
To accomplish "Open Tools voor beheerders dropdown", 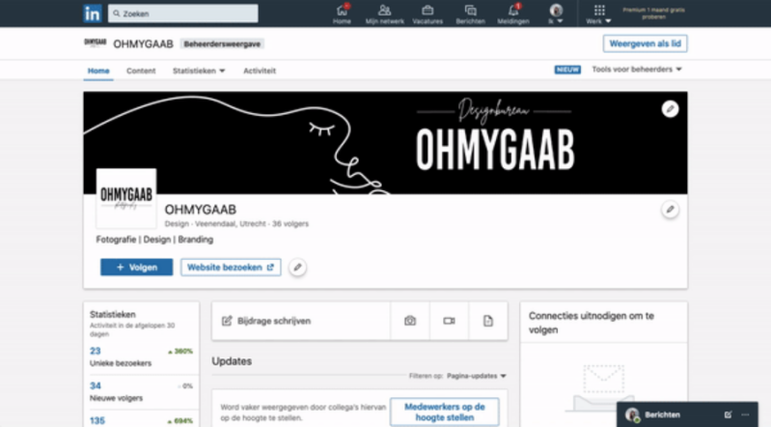I will point(637,69).
